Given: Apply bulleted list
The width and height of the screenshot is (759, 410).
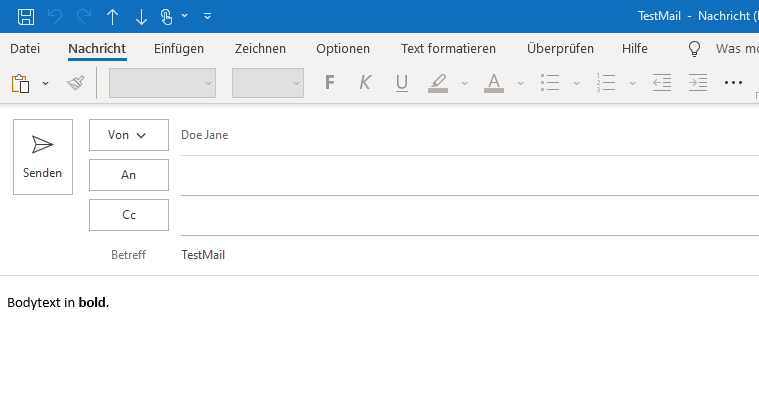Looking at the screenshot, I should pyautogui.click(x=550, y=83).
